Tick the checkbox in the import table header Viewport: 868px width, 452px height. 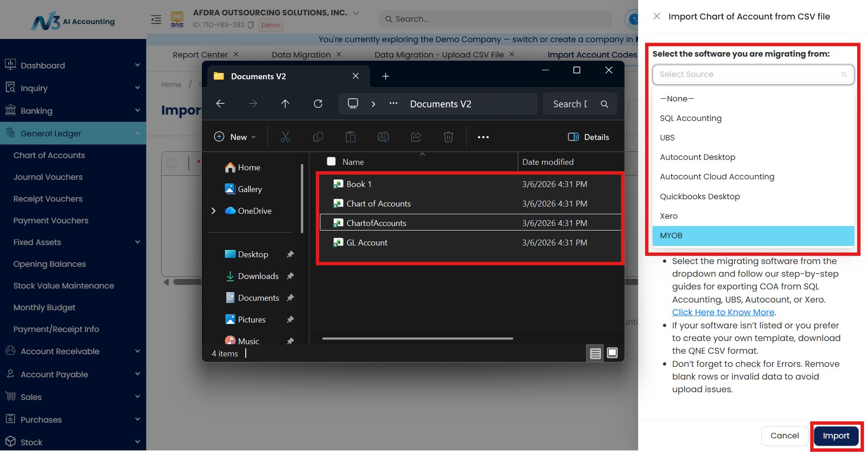point(172,163)
